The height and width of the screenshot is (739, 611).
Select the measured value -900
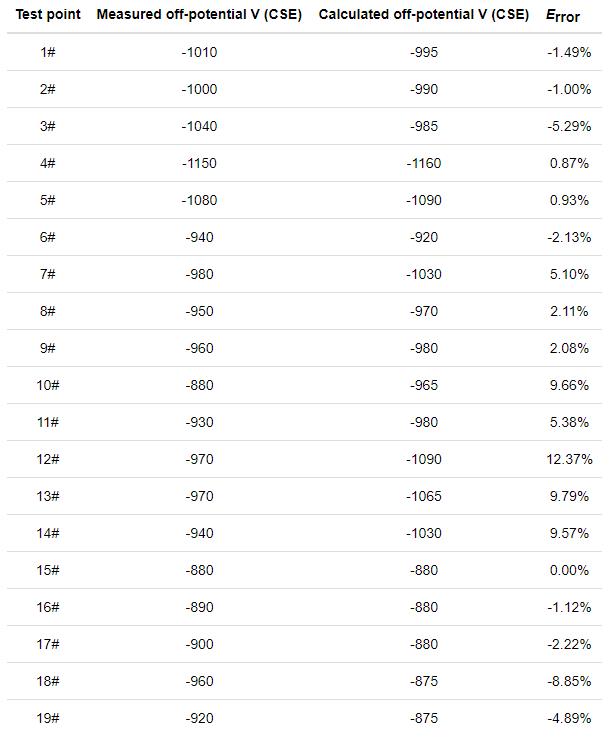199,644
